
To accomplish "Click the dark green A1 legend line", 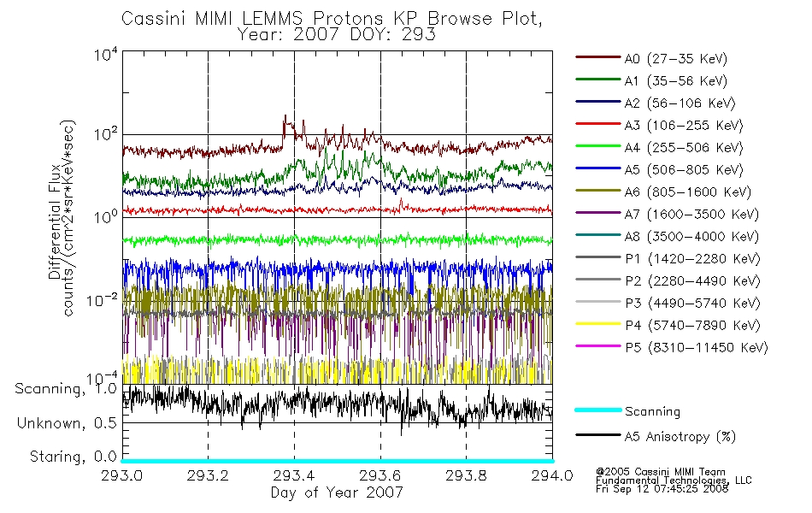I will (598, 80).
